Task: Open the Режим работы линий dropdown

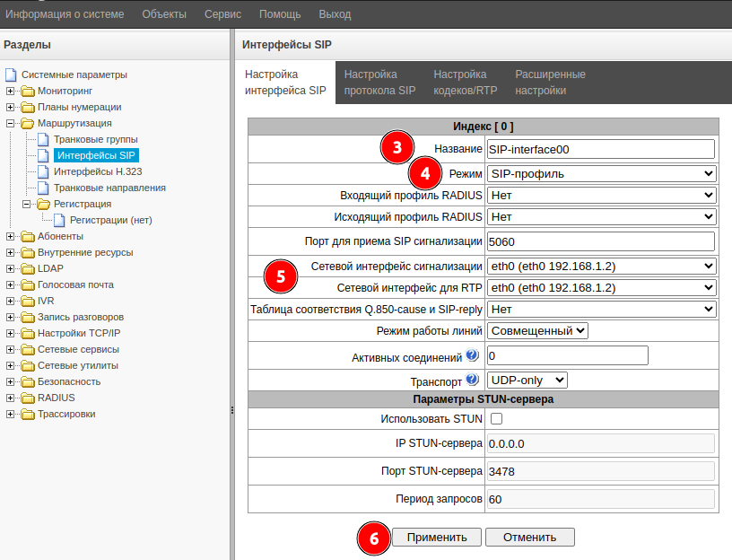Action: tap(537, 331)
